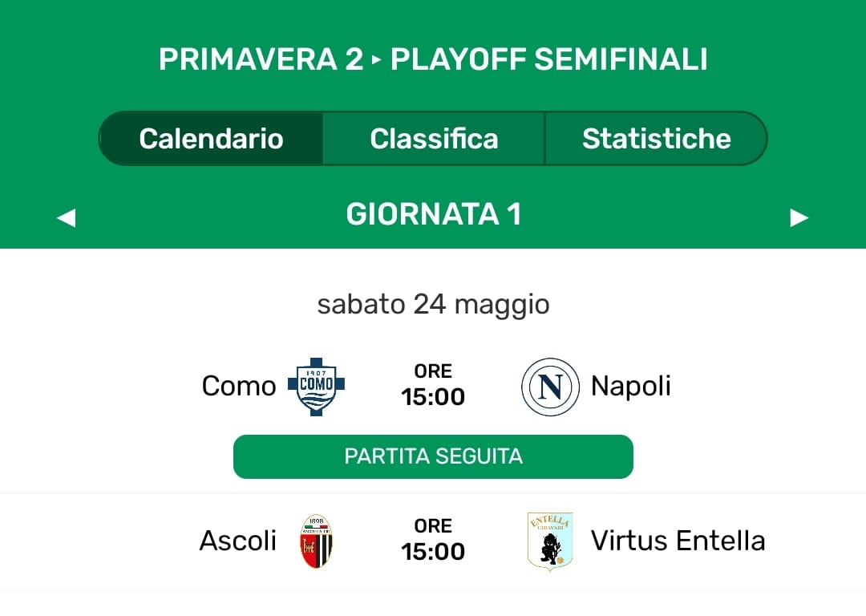
Task: Click the Virtus Entella crest
Action: coord(550,541)
